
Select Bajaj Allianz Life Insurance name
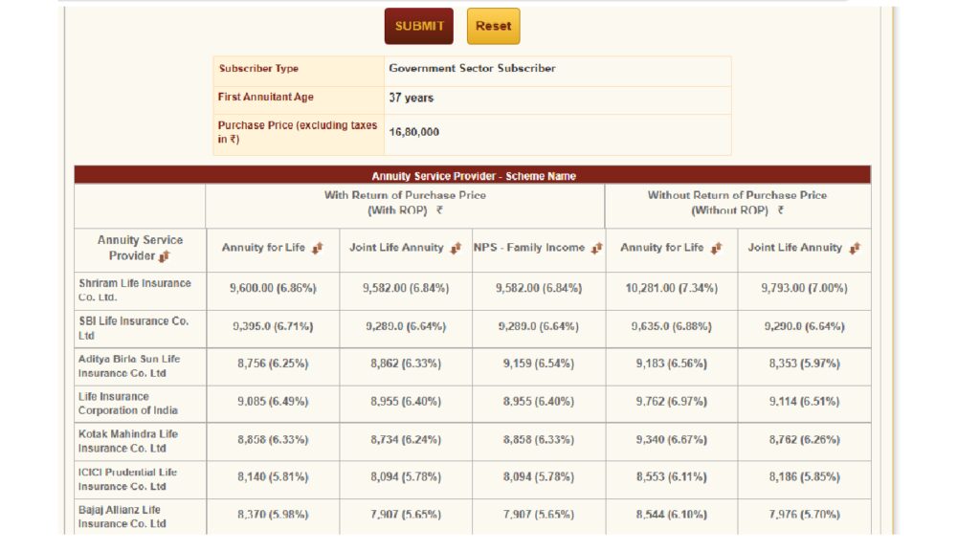(122, 517)
